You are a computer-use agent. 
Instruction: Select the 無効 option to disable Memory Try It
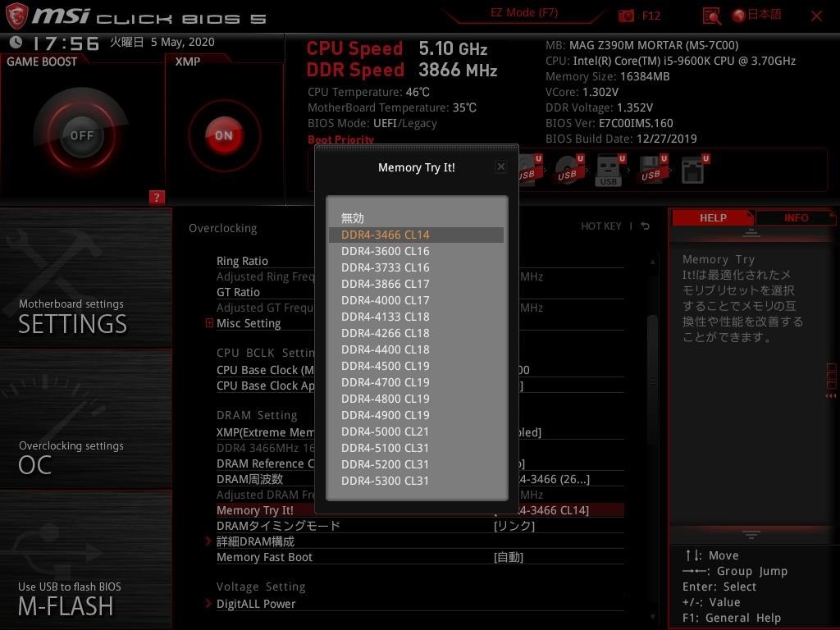[352, 217]
